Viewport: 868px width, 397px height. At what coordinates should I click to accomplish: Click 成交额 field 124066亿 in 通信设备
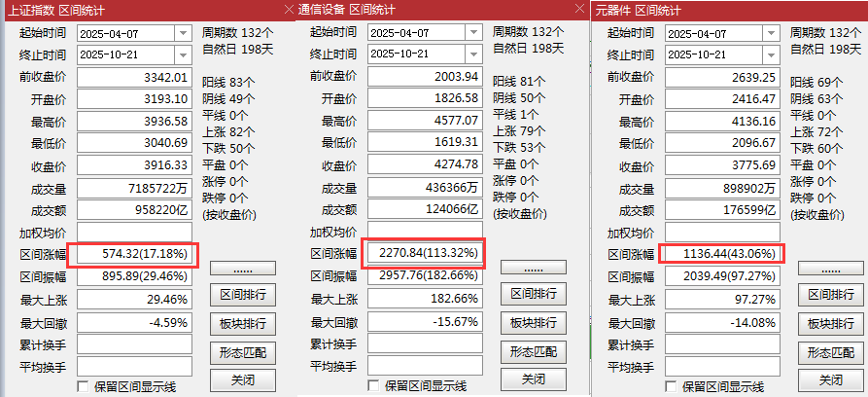tap(425, 209)
